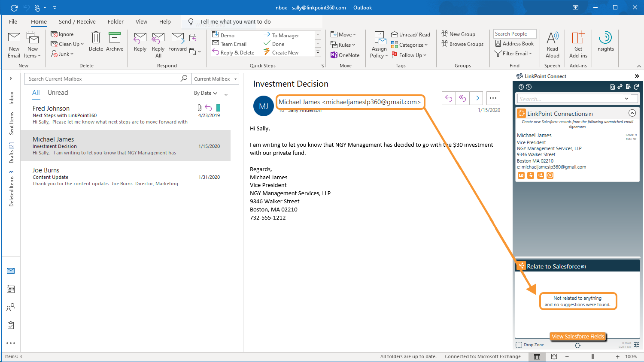Viewport: 644px width, 362px height.
Task: Run the Reply & Delete quick step
Action: (x=233, y=52)
